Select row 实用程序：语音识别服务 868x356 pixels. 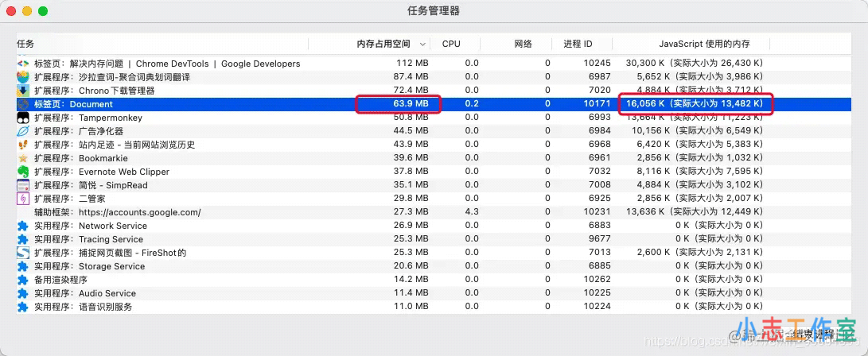tap(434, 307)
